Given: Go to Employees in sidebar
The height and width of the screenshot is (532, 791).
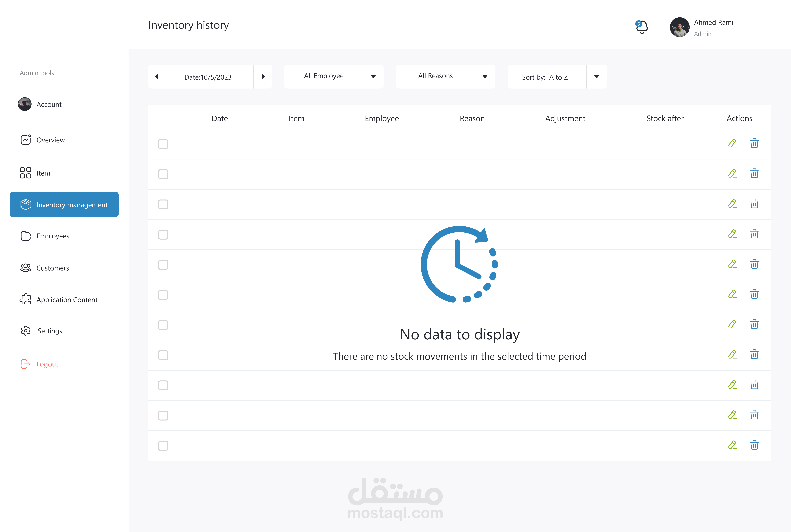Looking at the screenshot, I should click(x=53, y=236).
